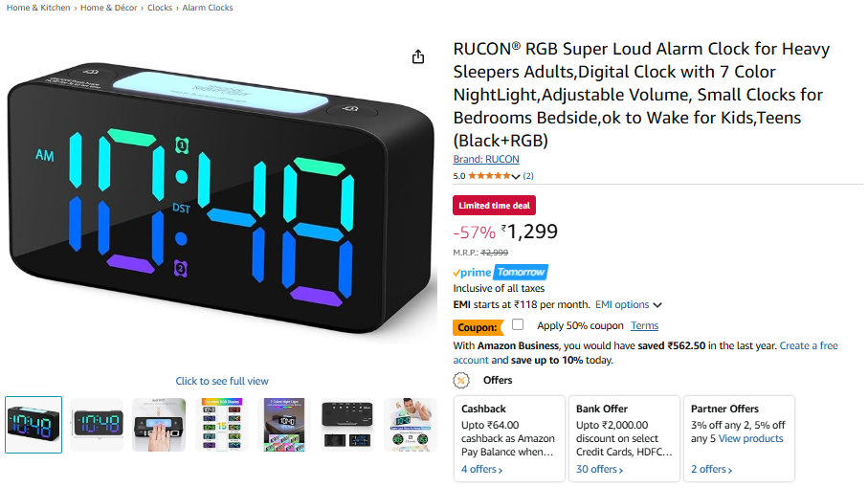Click to see full view of product

pyautogui.click(x=222, y=381)
